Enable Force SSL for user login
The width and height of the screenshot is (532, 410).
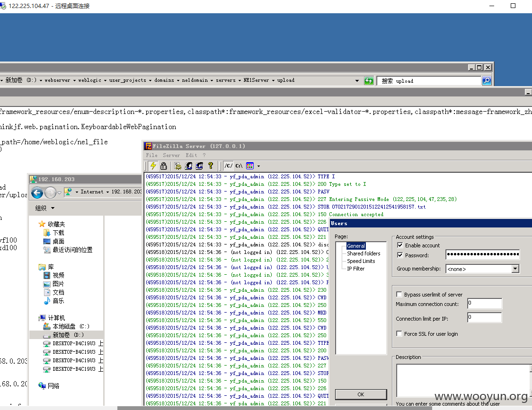point(399,334)
